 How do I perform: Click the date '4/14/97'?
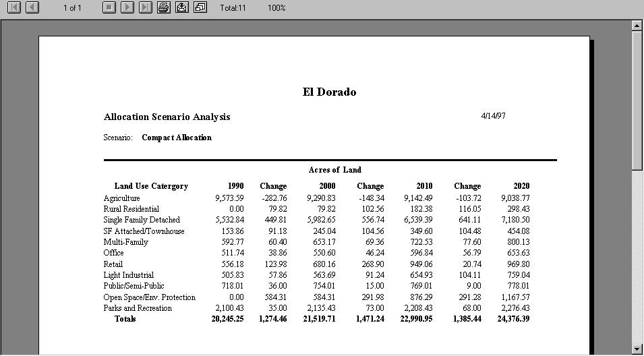493,115
